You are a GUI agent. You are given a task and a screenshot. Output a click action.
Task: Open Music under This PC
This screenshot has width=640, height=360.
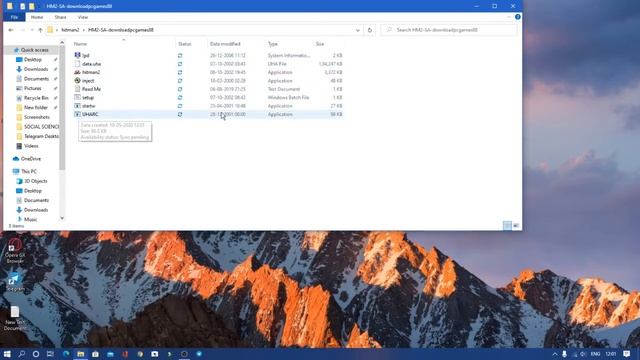pos(31,220)
